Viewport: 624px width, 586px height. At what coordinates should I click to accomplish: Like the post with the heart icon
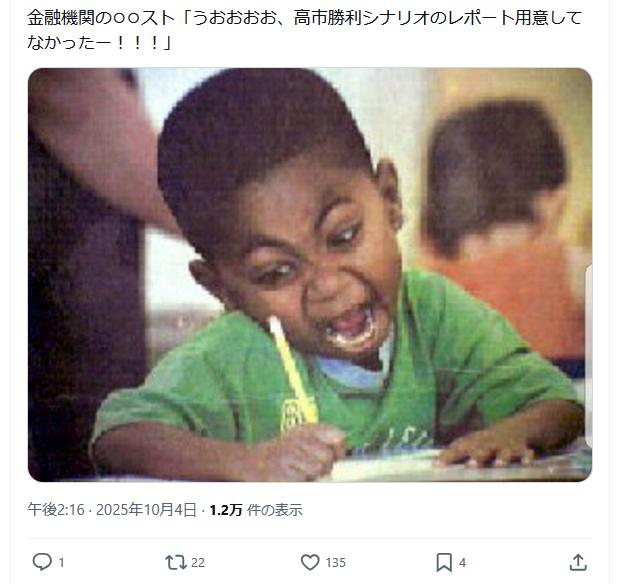(x=310, y=563)
